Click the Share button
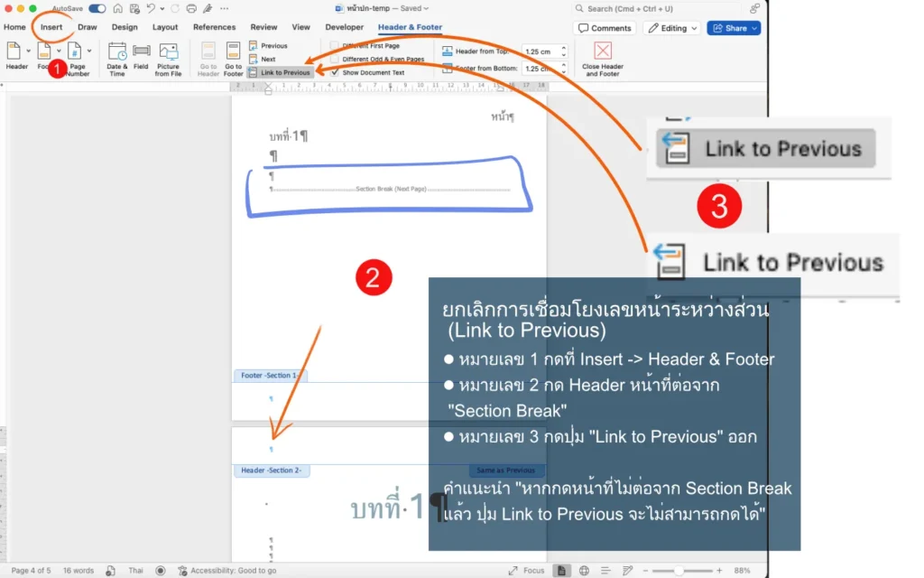Viewport: 924px width, 578px height. pos(734,28)
